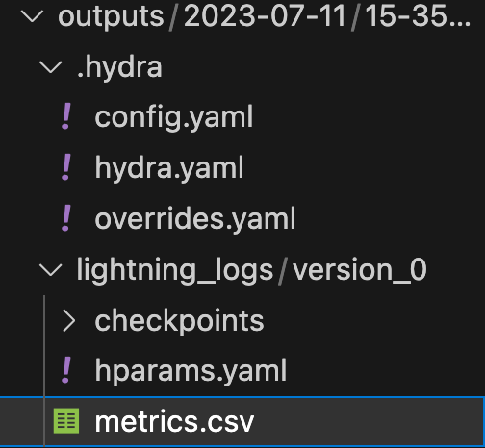This screenshot has width=485, height=448.
Task: Select the .hydra folder label
Action: pos(119,67)
